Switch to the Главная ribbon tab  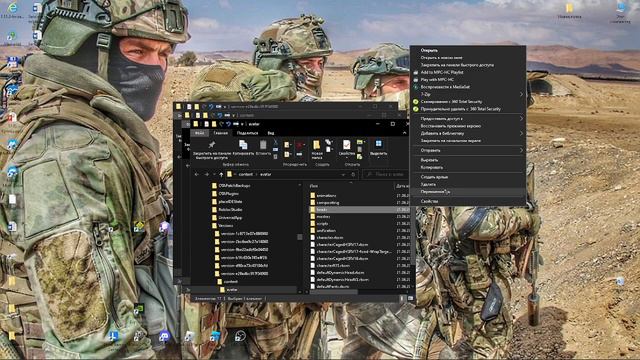tap(220, 133)
